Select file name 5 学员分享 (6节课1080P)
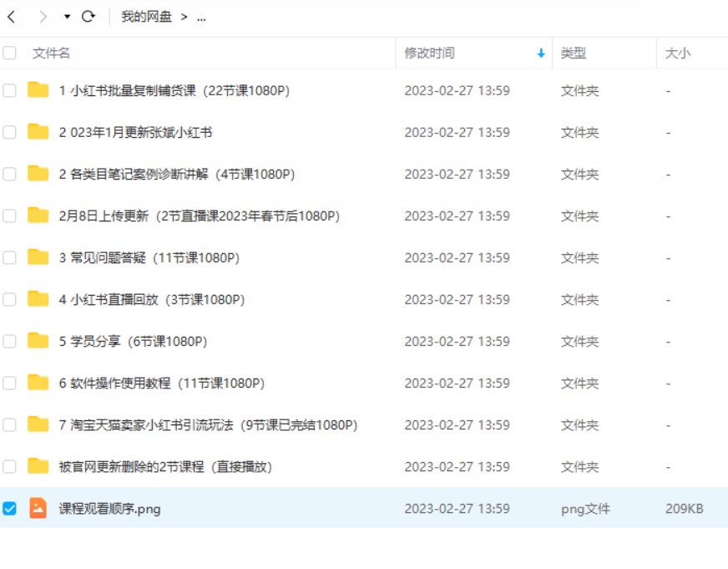This screenshot has width=728, height=569. pyautogui.click(x=133, y=342)
